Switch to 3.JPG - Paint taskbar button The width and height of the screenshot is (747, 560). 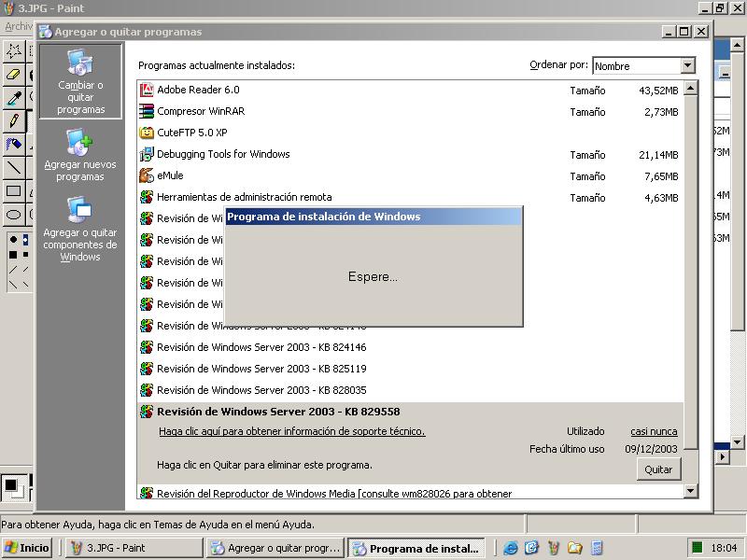(x=134, y=548)
